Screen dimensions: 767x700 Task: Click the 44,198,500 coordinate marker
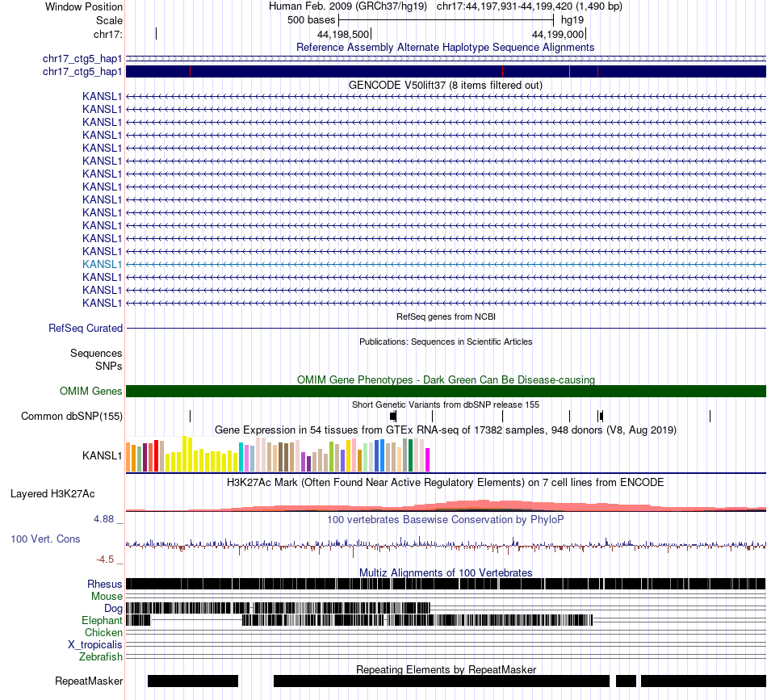coord(343,34)
